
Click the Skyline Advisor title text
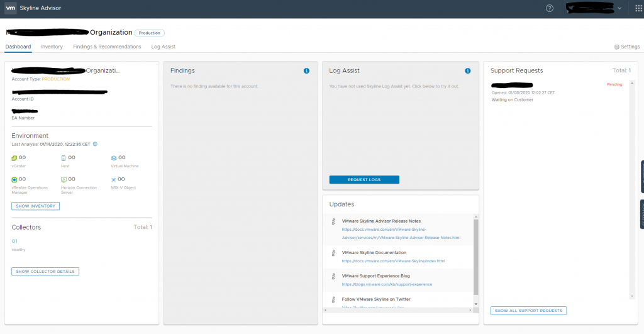tap(40, 8)
